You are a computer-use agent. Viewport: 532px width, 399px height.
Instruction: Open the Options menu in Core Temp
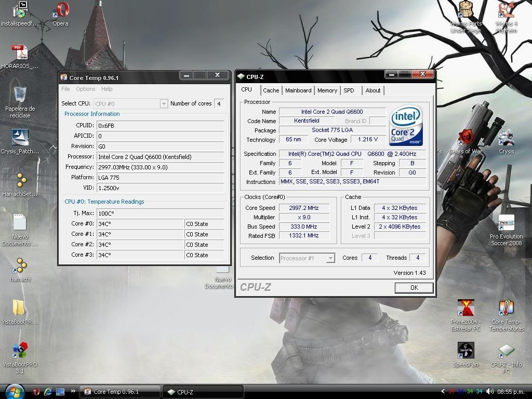click(86, 89)
